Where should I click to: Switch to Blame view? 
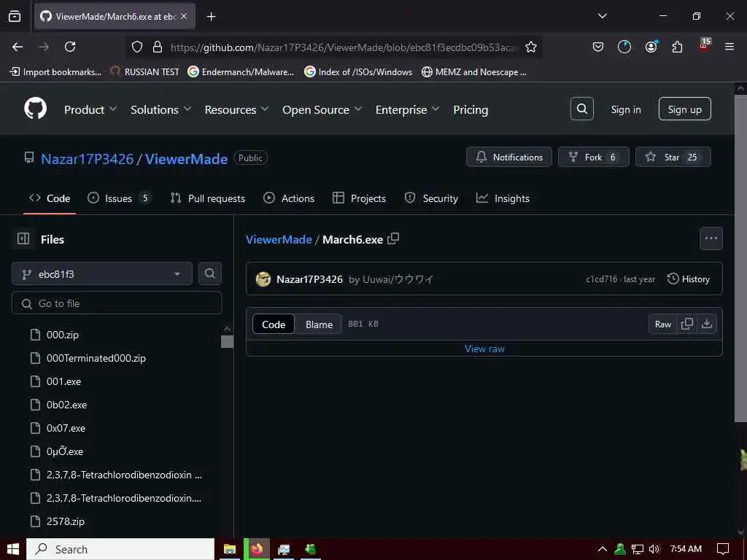click(319, 324)
